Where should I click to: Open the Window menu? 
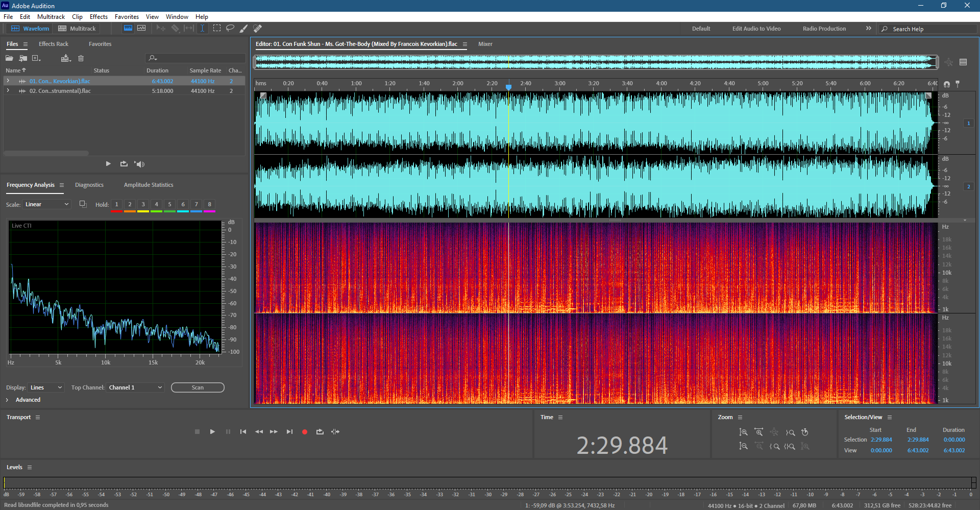(x=177, y=17)
